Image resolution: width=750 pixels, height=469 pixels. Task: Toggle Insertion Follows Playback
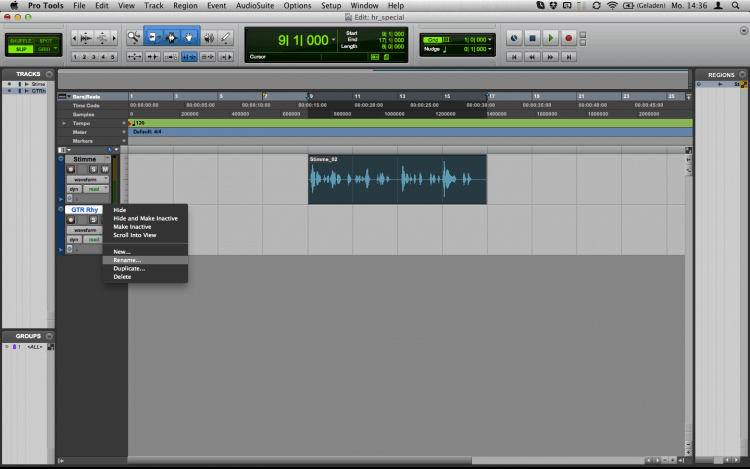click(x=225, y=56)
